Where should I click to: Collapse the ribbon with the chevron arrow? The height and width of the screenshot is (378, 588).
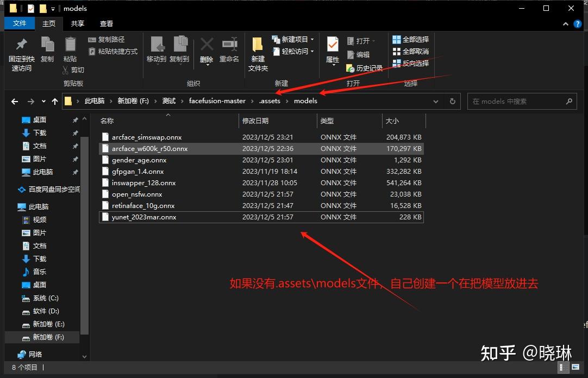click(x=565, y=23)
